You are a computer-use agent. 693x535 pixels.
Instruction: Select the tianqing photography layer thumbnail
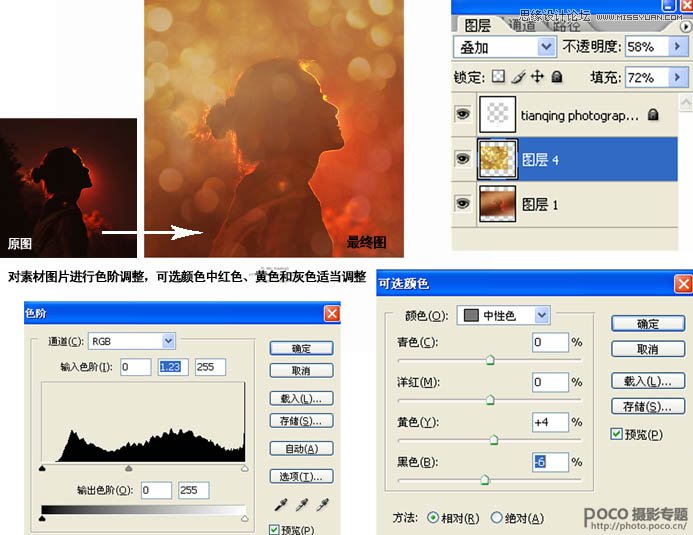[497, 114]
